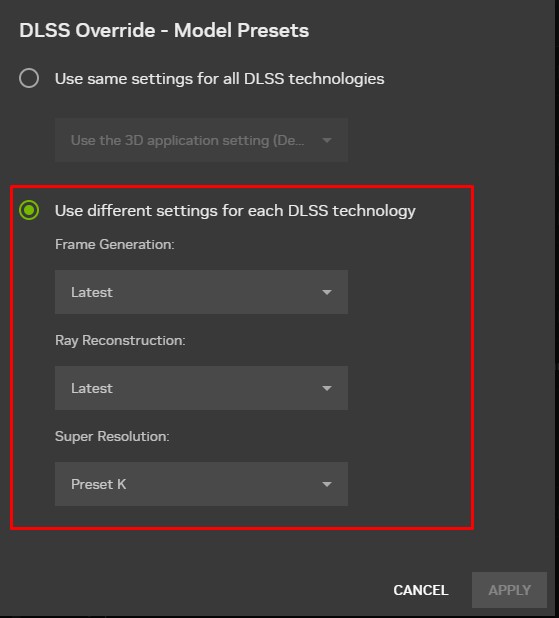Screen dimensions: 559x618
Task: Click the 'Frame Generation:' label
Action: (115, 244)
